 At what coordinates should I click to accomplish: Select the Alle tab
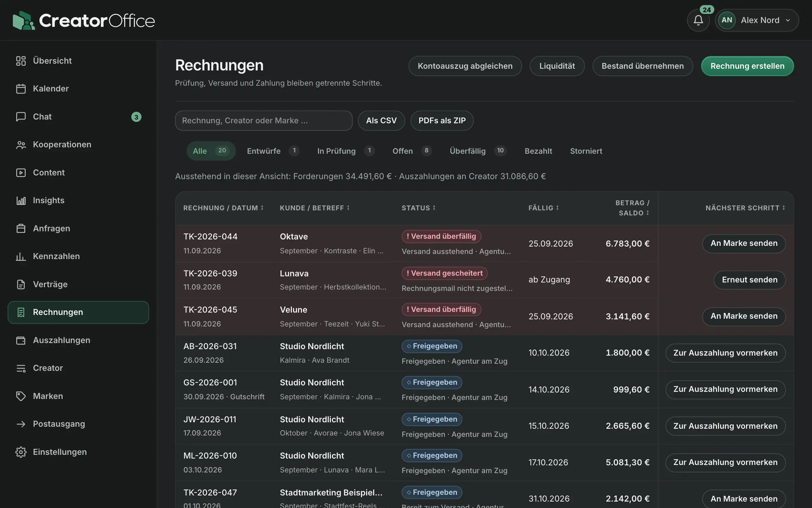pos(211,151)
